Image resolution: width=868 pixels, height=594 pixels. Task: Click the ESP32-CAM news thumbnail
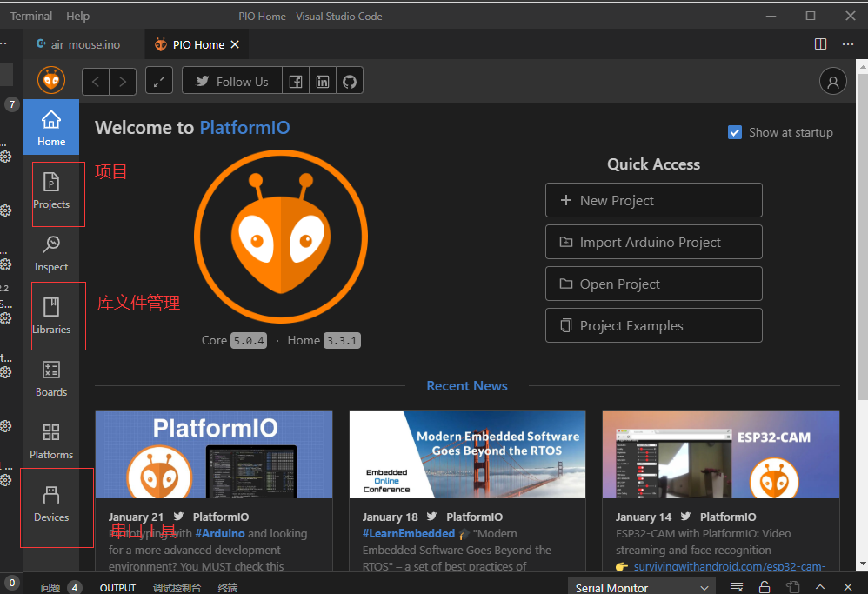tap(720, 454)
